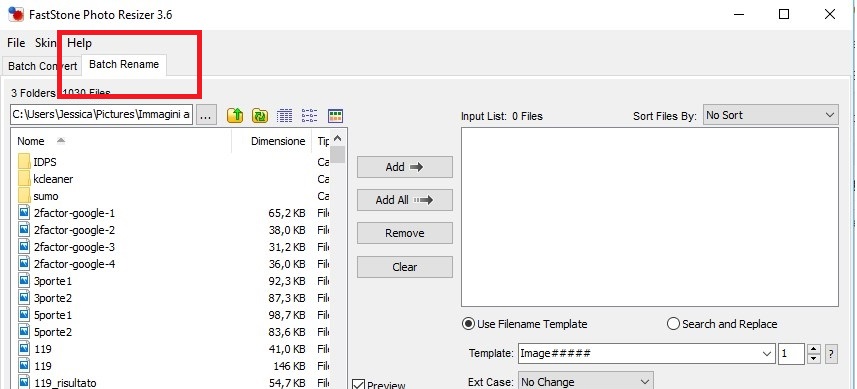Select the 2factor-google-1 image file
The width and height of the screenshot is (857, 389).
(x=74, y=213)
